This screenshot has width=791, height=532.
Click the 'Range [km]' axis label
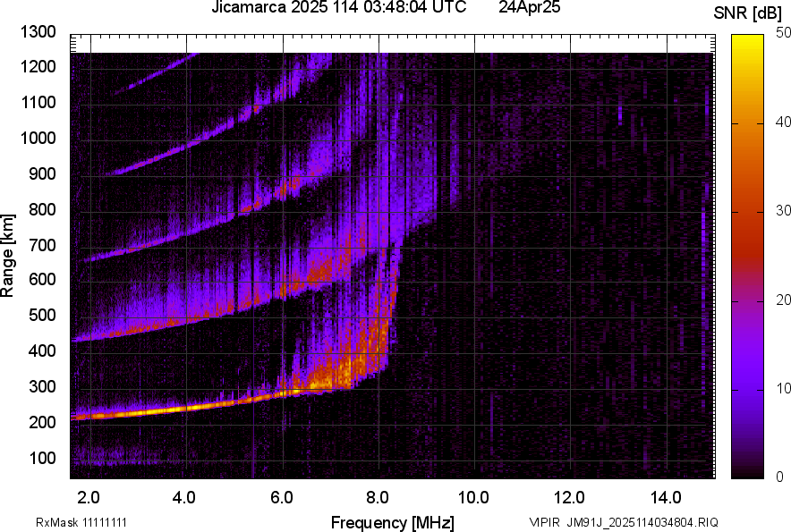point(7,256)
